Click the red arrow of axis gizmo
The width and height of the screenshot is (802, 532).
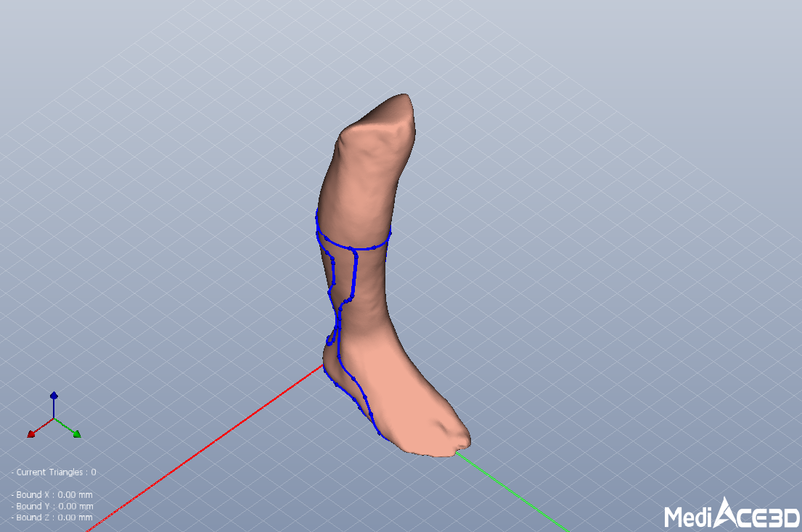click(x=31, y=434)
